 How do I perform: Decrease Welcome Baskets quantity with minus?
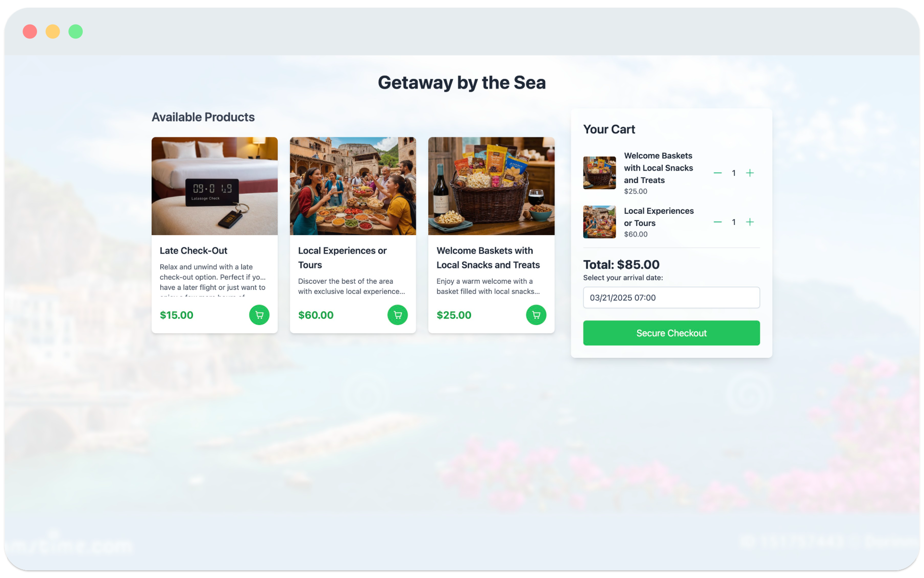(x=718, y=173)
